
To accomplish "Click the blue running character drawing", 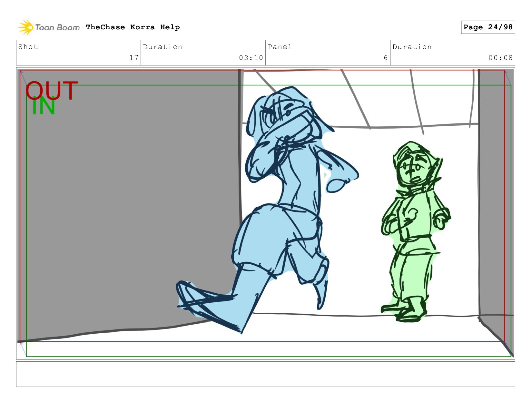I will [268, 210].
